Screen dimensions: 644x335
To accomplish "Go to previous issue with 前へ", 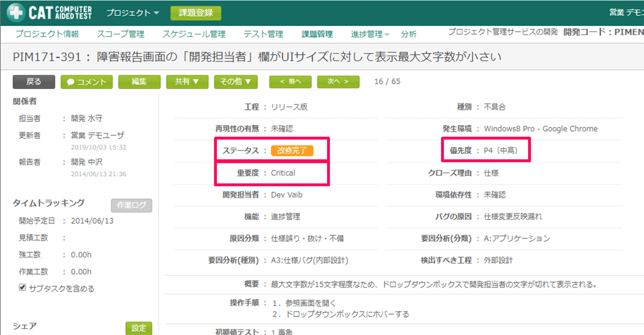I will pos(290,82).
